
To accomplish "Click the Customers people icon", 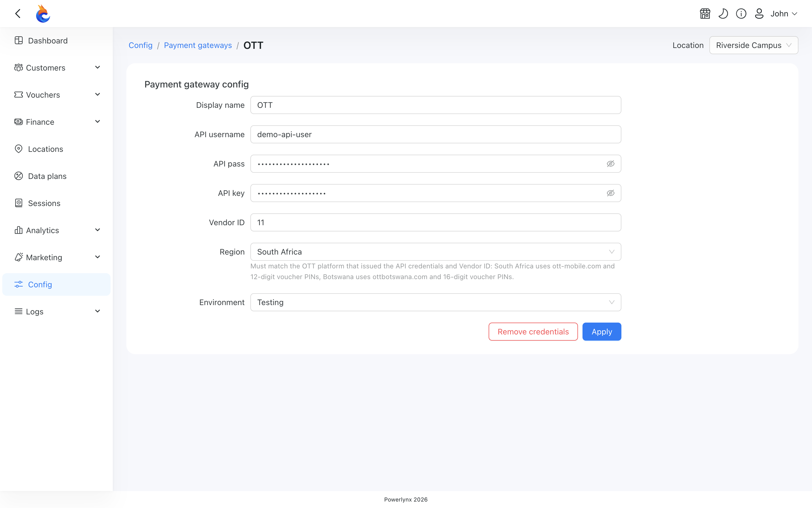I will 19,67.
